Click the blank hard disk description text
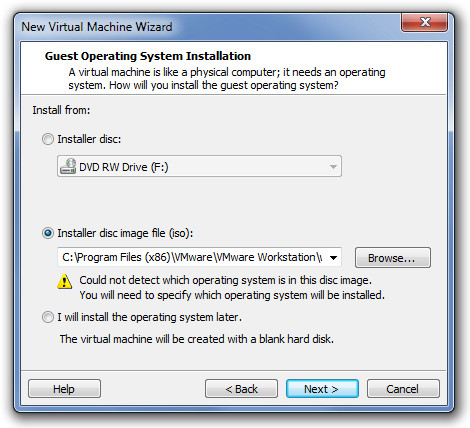Image resolution: width=470 pixels, height=428 pixels. point(197,339)
